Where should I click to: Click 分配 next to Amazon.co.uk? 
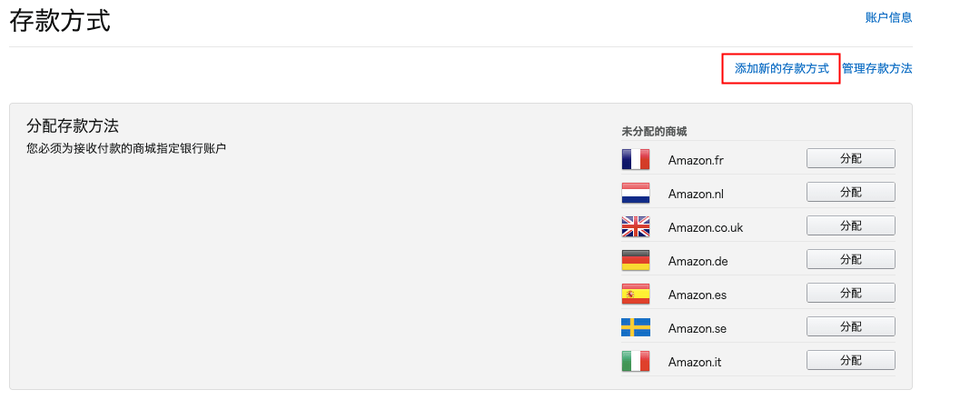[850, 225]
